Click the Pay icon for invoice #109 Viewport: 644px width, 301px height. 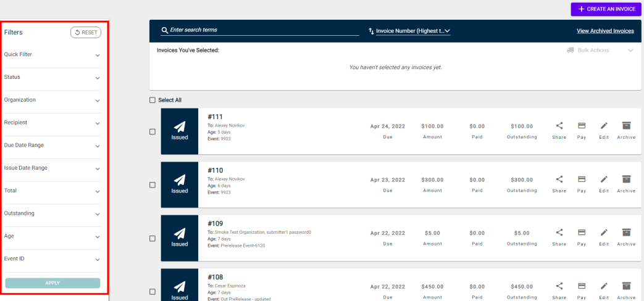coord(581,233)
